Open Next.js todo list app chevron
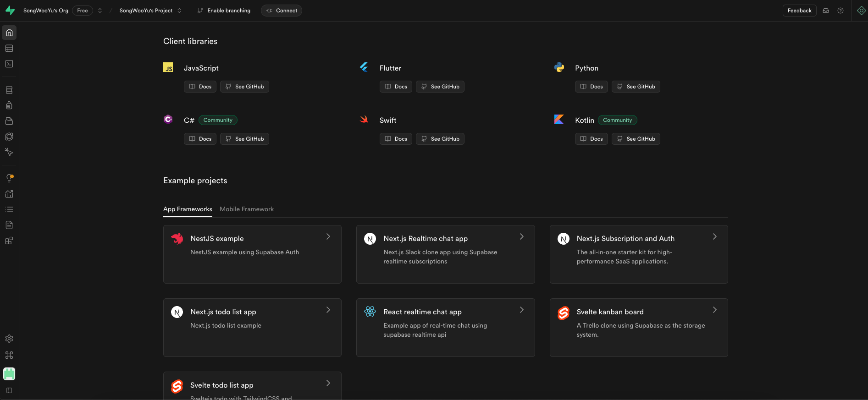868x400 pixels. tap(328, 310)
